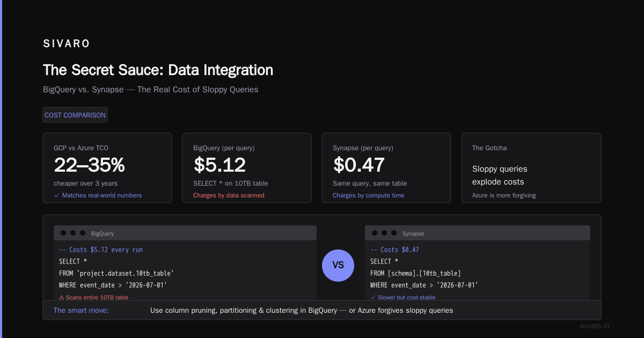644x338 pixels.
Task: Click the column pruning recommendation text
Action: pyautogui.click(x=302, y=310)
